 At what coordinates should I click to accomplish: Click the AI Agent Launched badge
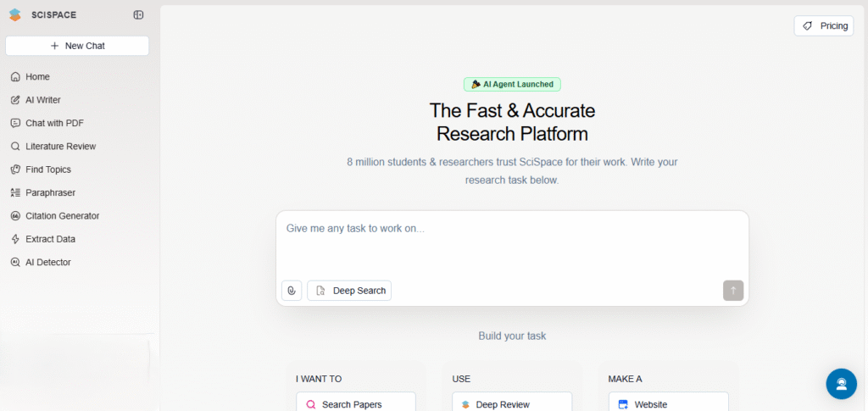512,85
